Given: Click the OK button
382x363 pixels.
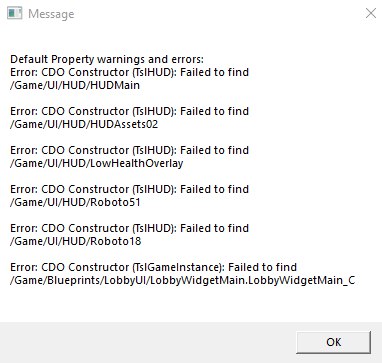Looking at the screenshot, I should [333, 342].
